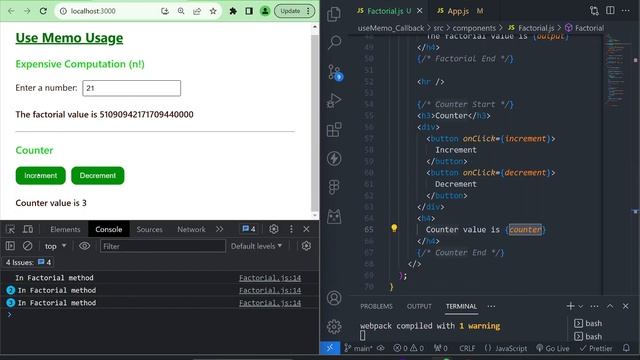
Task: Go back in browser history
Action: pyautogui.click(x=11, y=11)
